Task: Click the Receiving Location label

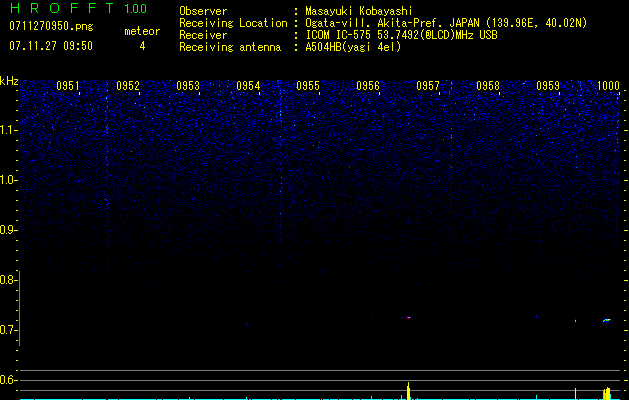Action: pos(233,23)
